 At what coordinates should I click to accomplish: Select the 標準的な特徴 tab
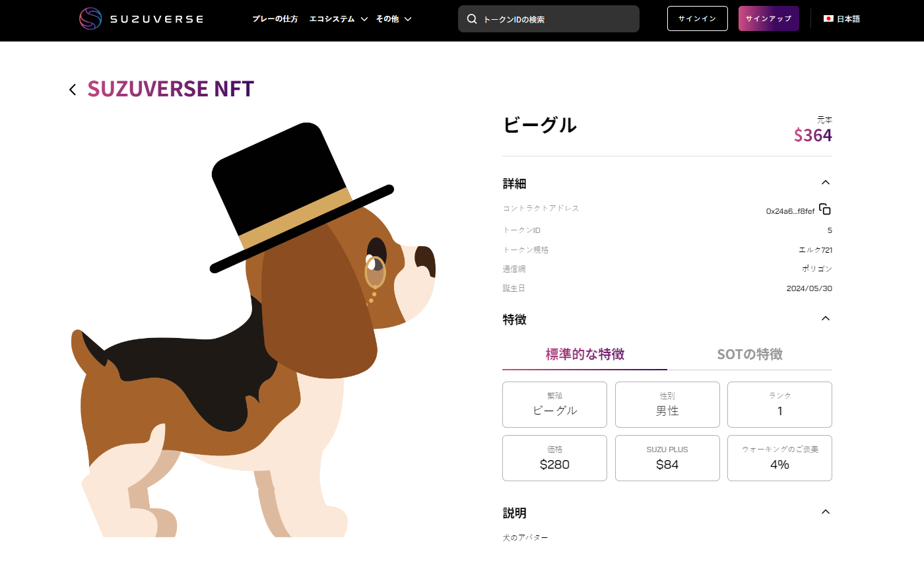[x=585, y=354]
